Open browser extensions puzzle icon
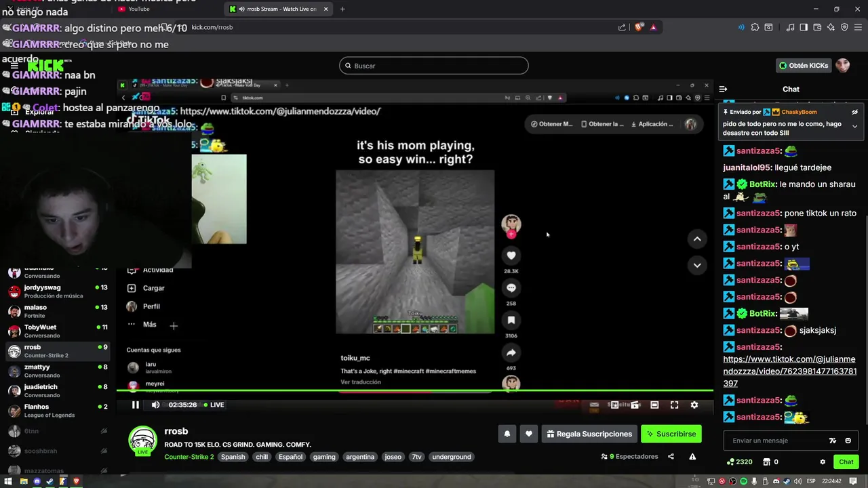Image resolution: width=868 pixels, height=488 pixels. [x=754, y=27]
